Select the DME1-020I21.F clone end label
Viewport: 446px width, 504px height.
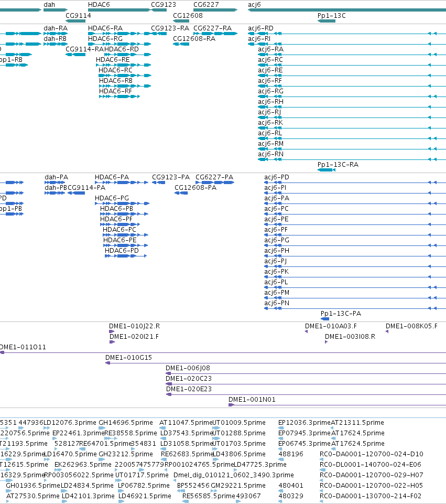pyautogui.click(x=134, y=337)
